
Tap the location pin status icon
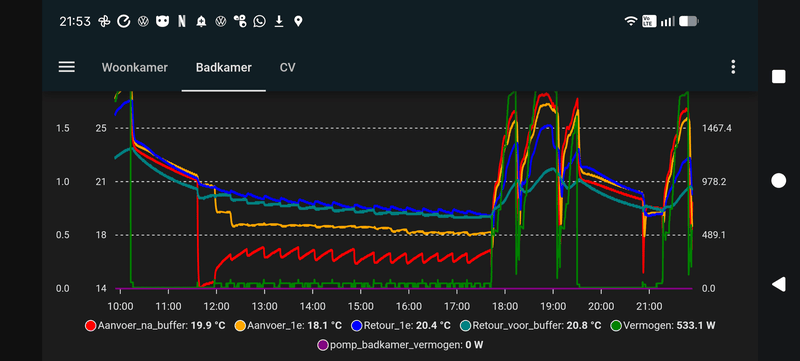(x=298, y=21)
